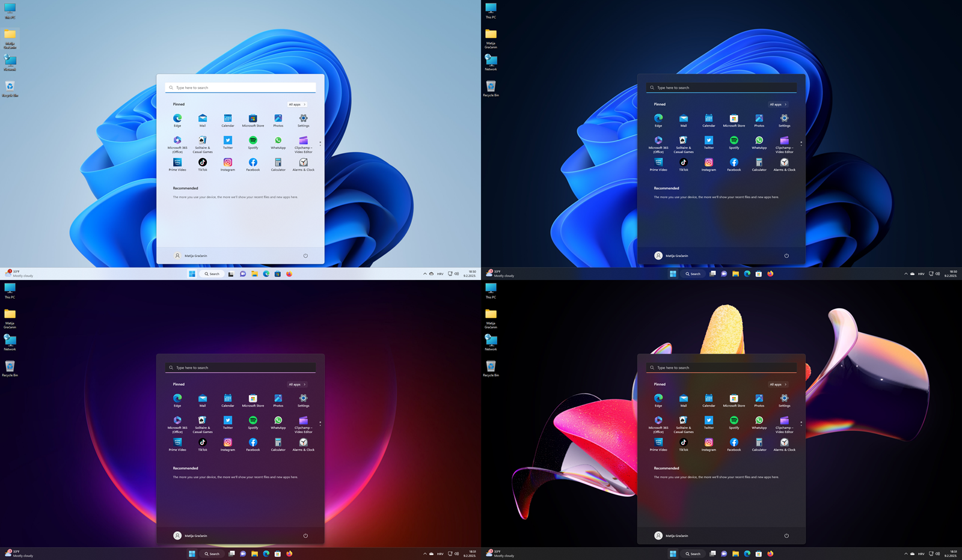Screen dimensions: 962x560
Task: Click the power button in the dark blue bloom Start menu
Action: pyautogui.click(x=786, y=255)
